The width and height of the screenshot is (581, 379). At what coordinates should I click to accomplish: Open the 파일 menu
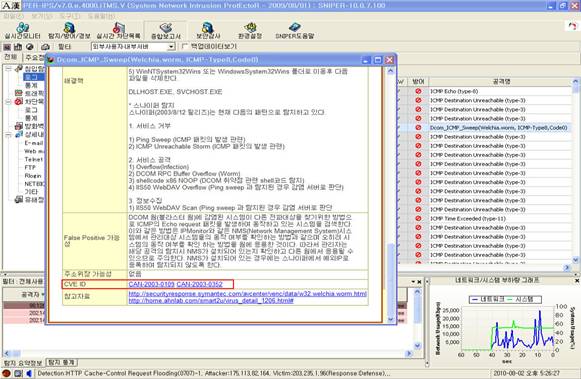pos(13,16)
